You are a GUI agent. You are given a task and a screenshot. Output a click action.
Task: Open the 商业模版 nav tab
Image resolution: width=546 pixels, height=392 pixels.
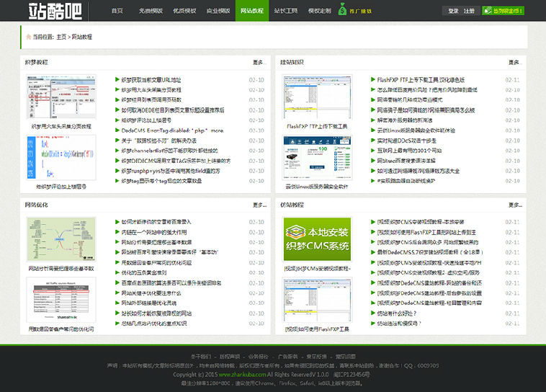(218, 11)
